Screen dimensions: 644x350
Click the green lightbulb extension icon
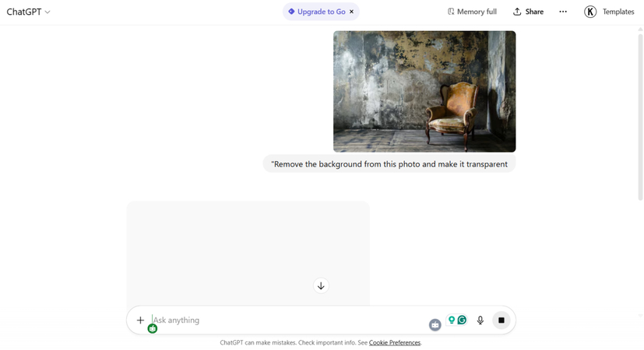(x=452, y=320)
